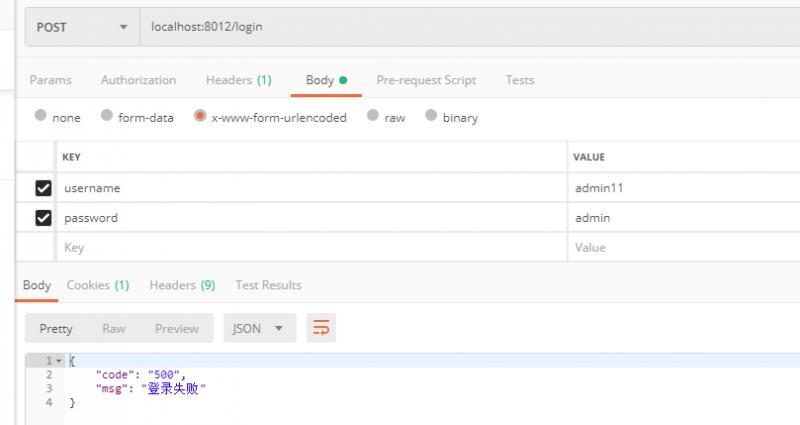Uncheck the password parameter checkbox
The image size is (800, 425).
43,218
